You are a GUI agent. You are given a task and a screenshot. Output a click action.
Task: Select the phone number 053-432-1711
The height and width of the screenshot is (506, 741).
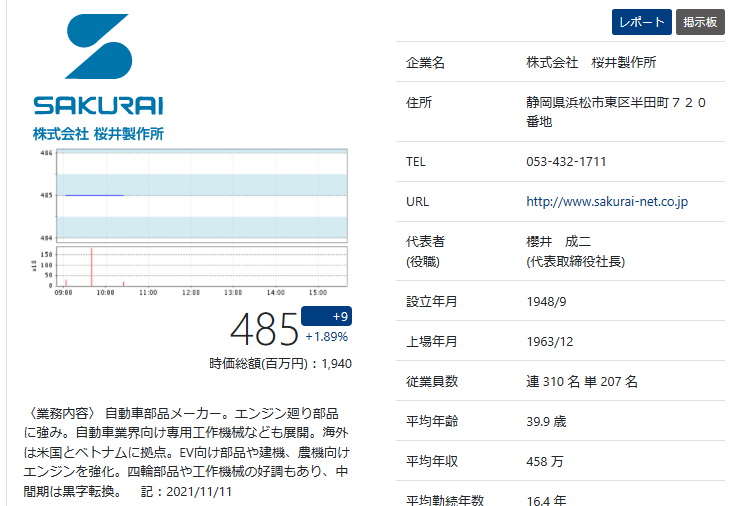[x=566, y=162]
